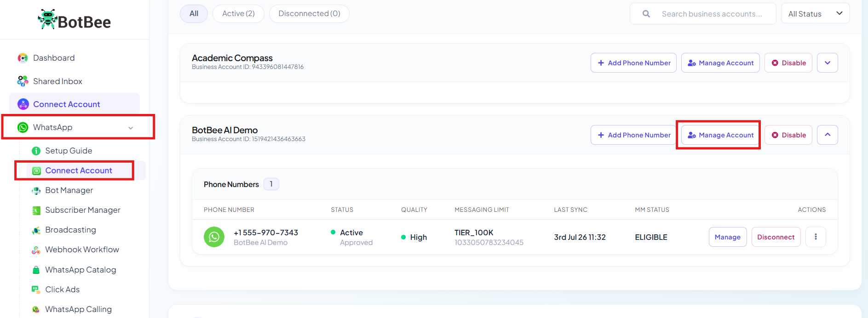Click the WhatsApp Calling icon
Screen dimensions: 868x318
point(36,310)
